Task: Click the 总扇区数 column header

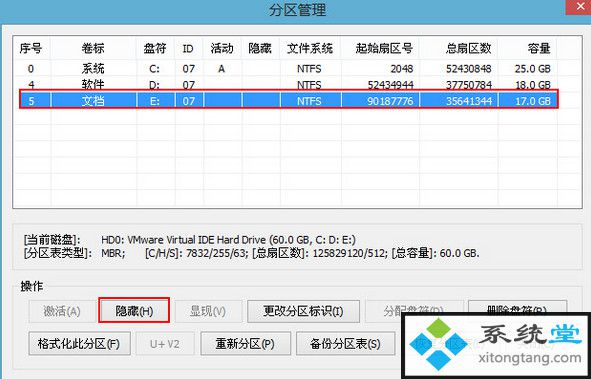Action: pos(469,48)
